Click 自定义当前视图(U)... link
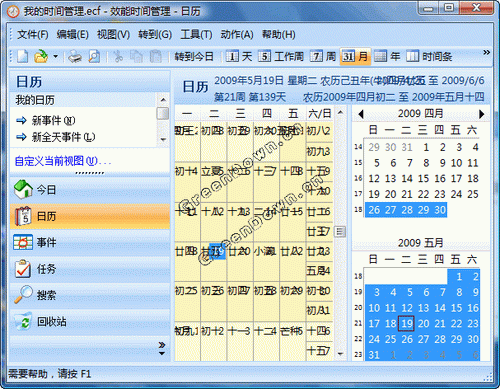Image resolution: width=500 pixels, height=389 pixels. [63, 161]
